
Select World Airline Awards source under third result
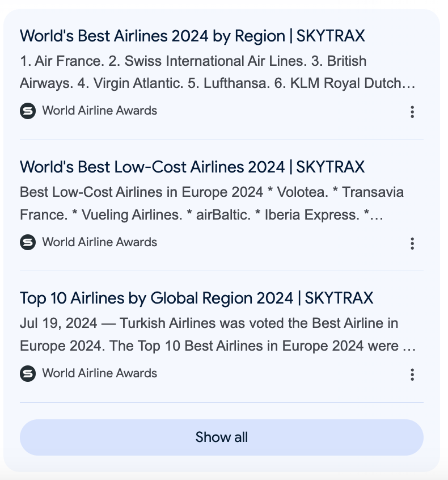pos(99,373)
